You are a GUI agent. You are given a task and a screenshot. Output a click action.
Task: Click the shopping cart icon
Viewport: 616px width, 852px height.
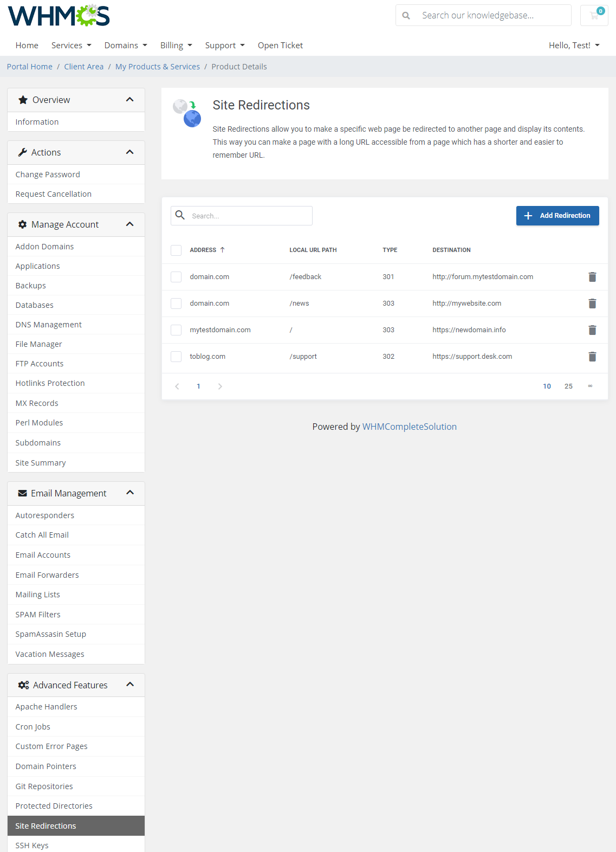point(594,15)
